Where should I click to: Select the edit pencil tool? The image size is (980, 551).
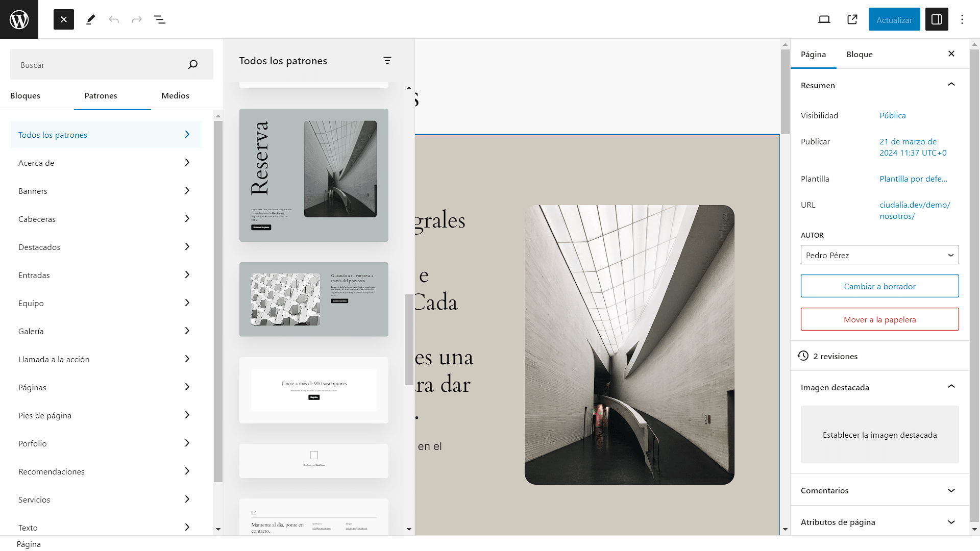90,19
